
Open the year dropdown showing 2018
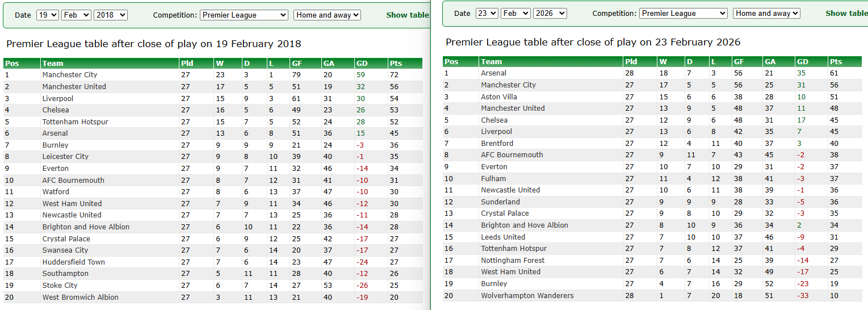tap(111, 15)
